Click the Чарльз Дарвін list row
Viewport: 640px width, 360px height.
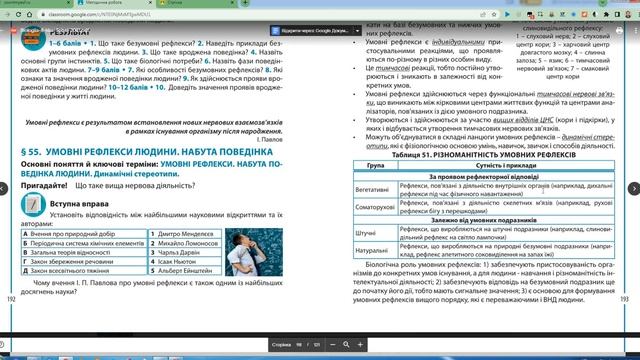tap(185, 252)
